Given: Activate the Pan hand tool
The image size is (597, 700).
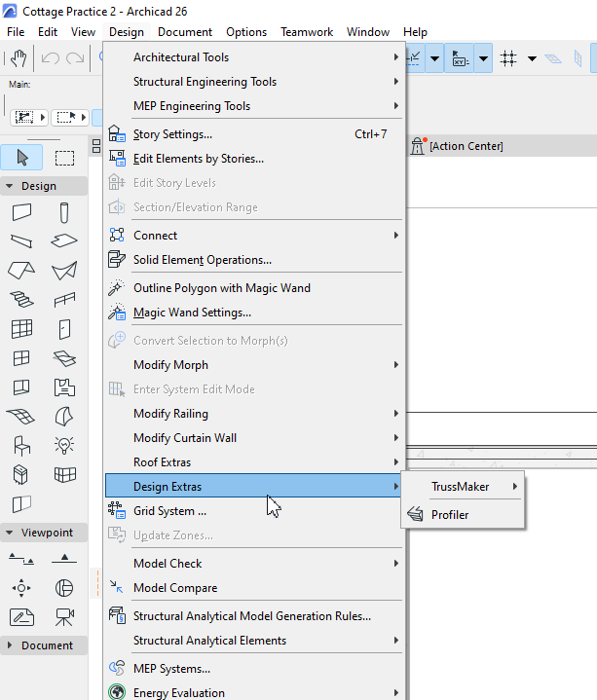Looking at the screenshot, I should pyautogui.click(x=19, y=58).
